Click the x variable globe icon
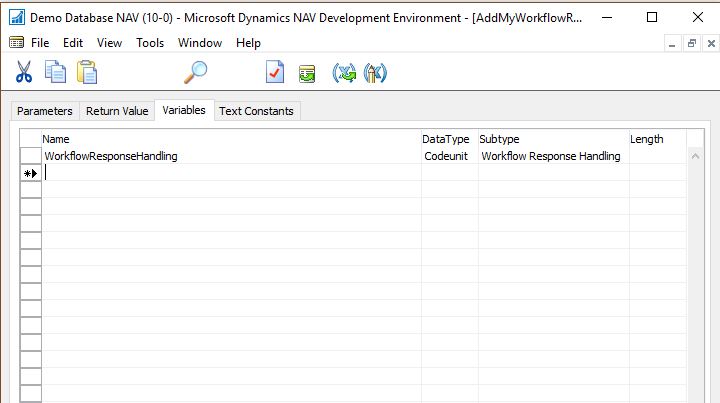Screen dimensions: 720x403 [x=344, y=73]
